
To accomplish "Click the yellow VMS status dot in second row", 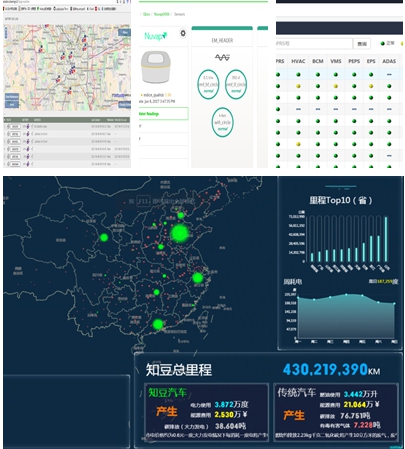I will tap(336, 86).
